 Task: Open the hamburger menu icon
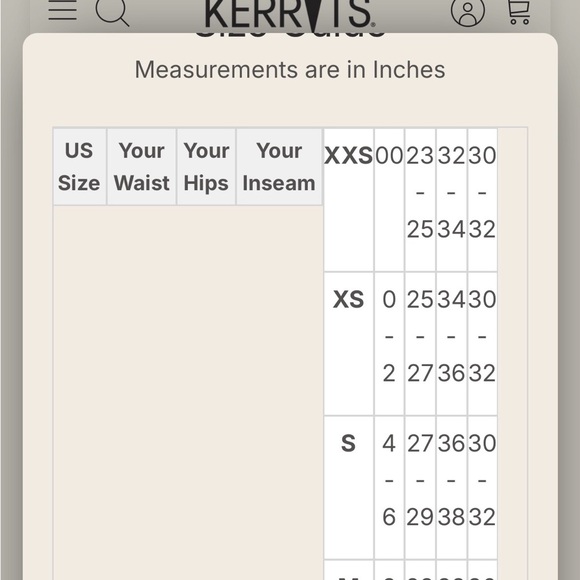click(63, 9)
